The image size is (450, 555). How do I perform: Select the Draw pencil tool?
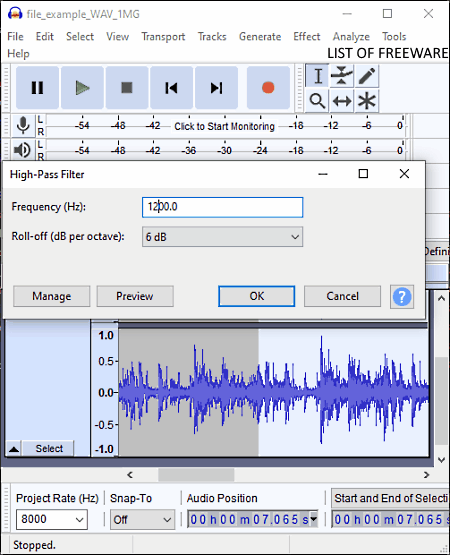point(367,76)
